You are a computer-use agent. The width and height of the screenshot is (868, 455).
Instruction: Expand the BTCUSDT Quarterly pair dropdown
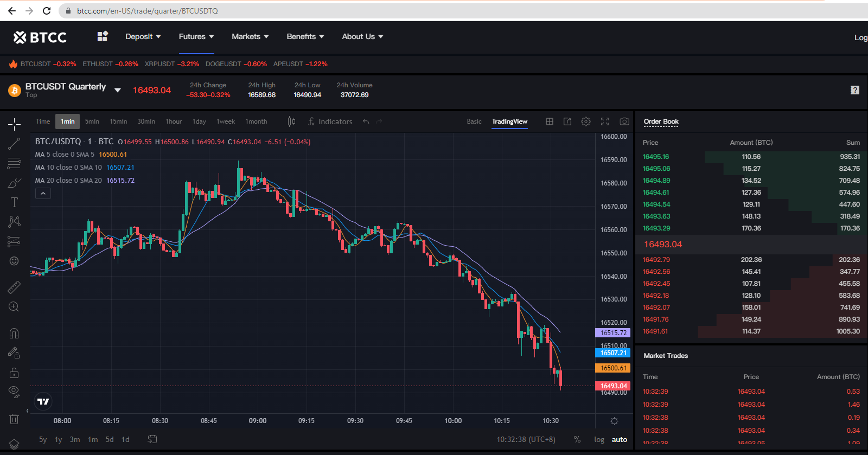pos(118,90)
